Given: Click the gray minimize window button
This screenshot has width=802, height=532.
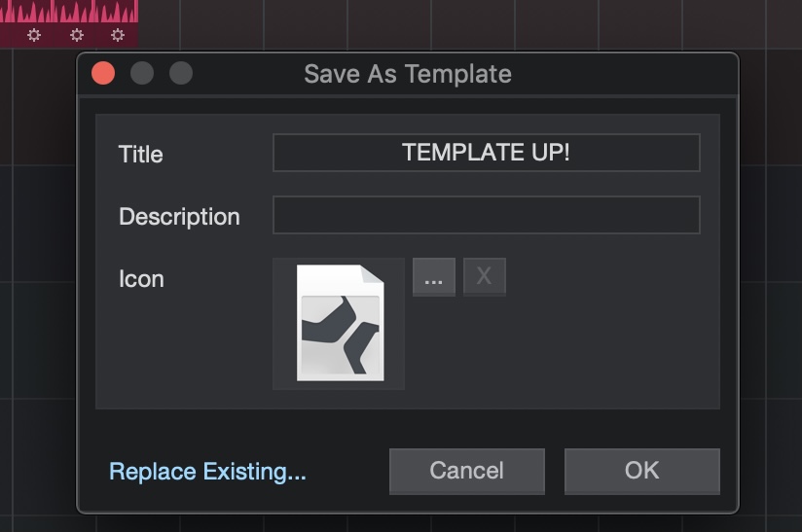Looking at the screenshot, I should (142, 73).
